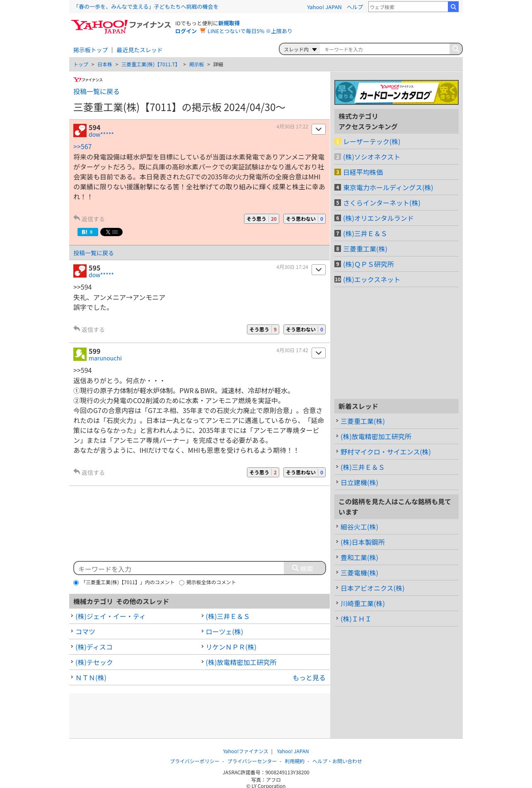Click marunouchi username link
The height and width of the screenshot is (788, 532).
tap(105, 358)
